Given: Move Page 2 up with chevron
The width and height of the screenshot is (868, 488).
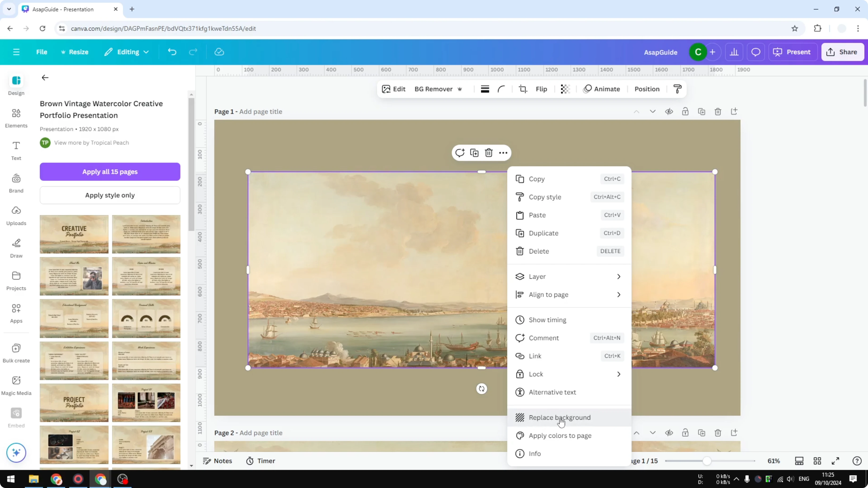Looking at the screenshot, I should [x=637, y=433].
